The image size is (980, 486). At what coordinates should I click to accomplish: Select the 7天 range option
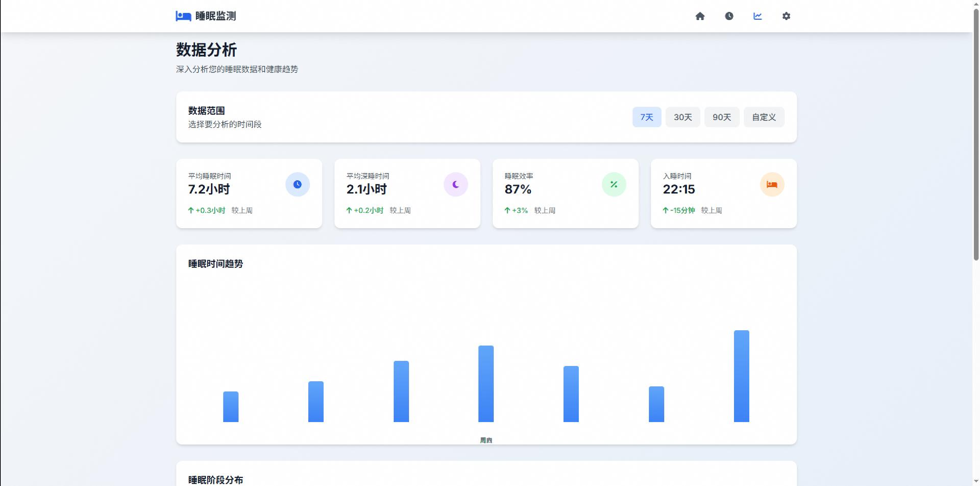647,117
